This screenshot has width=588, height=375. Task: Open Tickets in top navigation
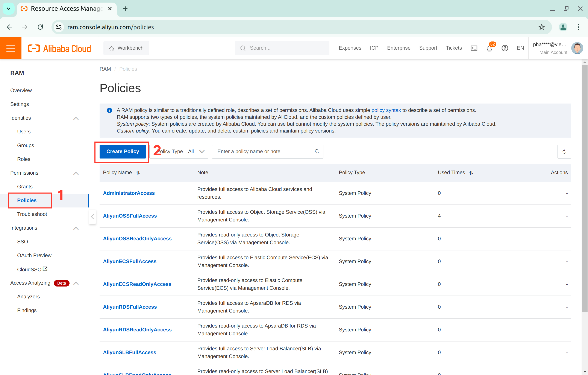click(x=454, y=48)
